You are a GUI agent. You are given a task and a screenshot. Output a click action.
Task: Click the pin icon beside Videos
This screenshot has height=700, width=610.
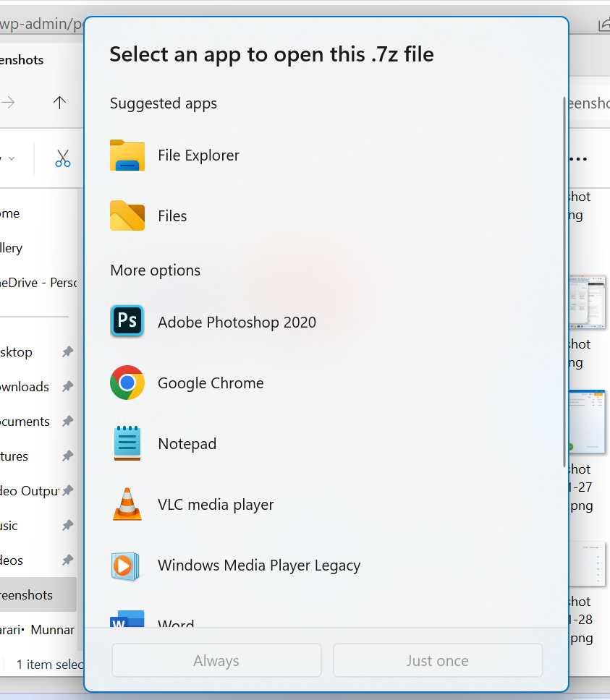(67, 560)
